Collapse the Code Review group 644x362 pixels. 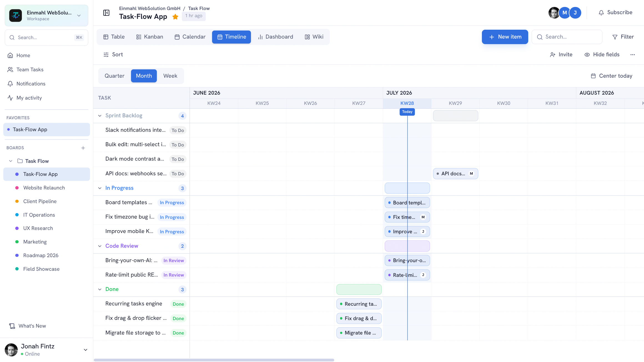pos(100,246)
